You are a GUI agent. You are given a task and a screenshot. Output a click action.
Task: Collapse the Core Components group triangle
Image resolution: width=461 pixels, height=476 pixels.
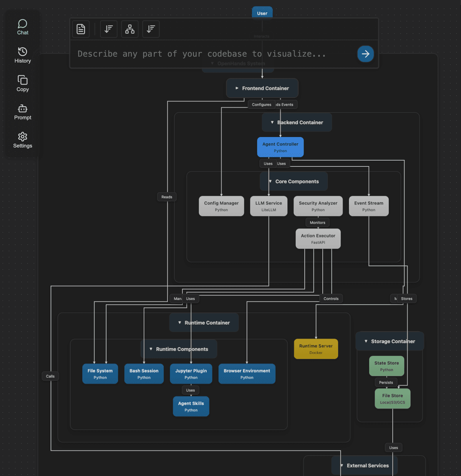[270, 182]
